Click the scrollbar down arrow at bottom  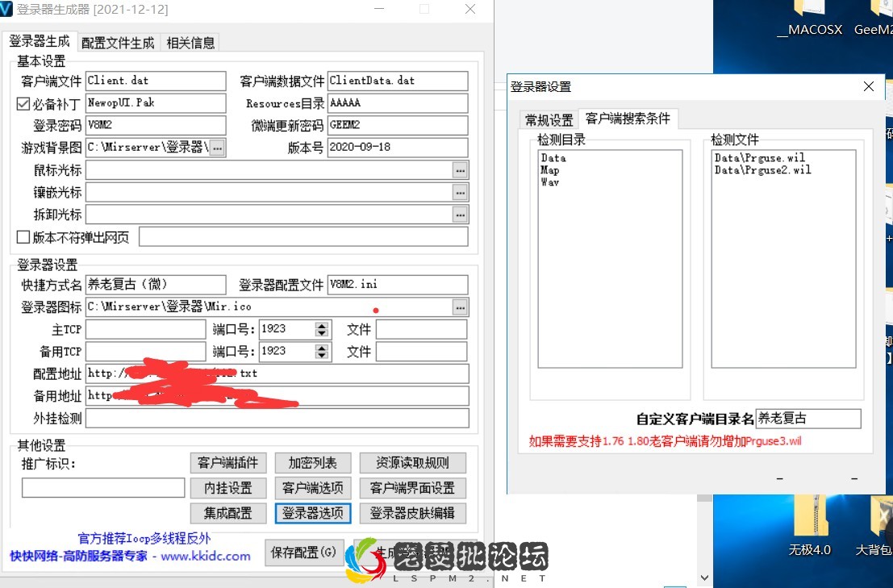[704, 578]
